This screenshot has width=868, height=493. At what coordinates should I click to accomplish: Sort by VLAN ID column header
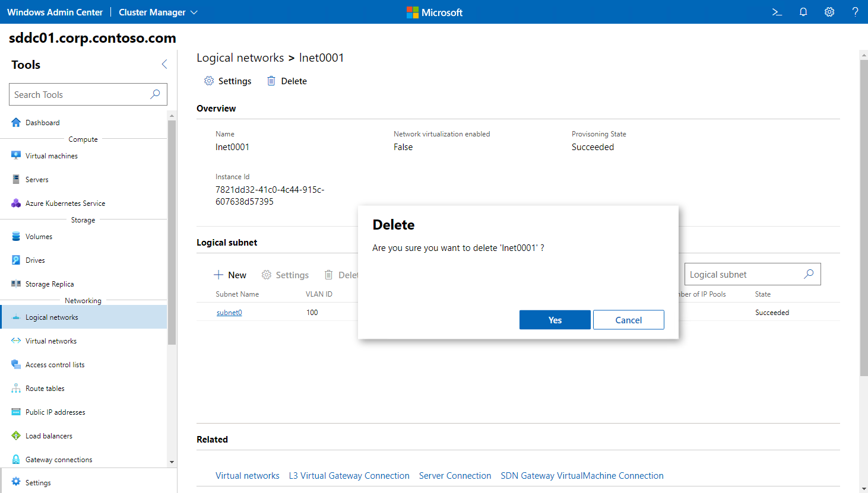[319, 294]
